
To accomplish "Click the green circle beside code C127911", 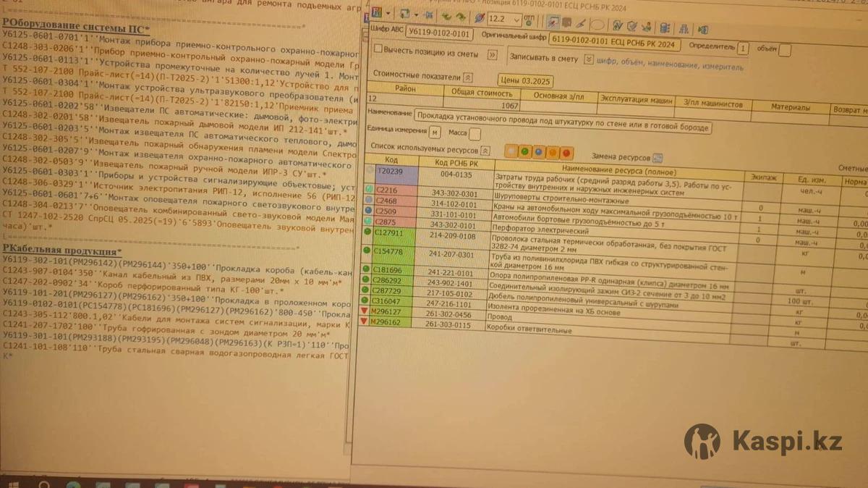I will 367,232.
